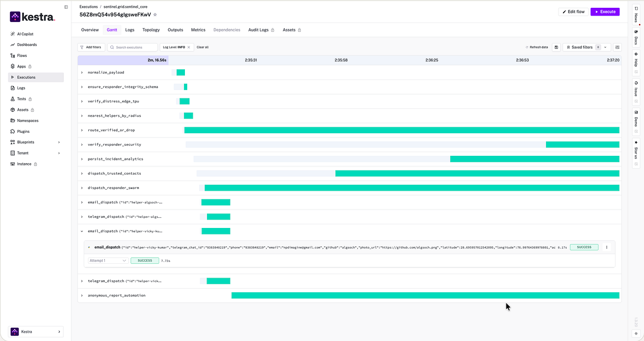Viewport: 644px width, 341px height.
Task: Click Add filters button
Action: click(91, 47)
